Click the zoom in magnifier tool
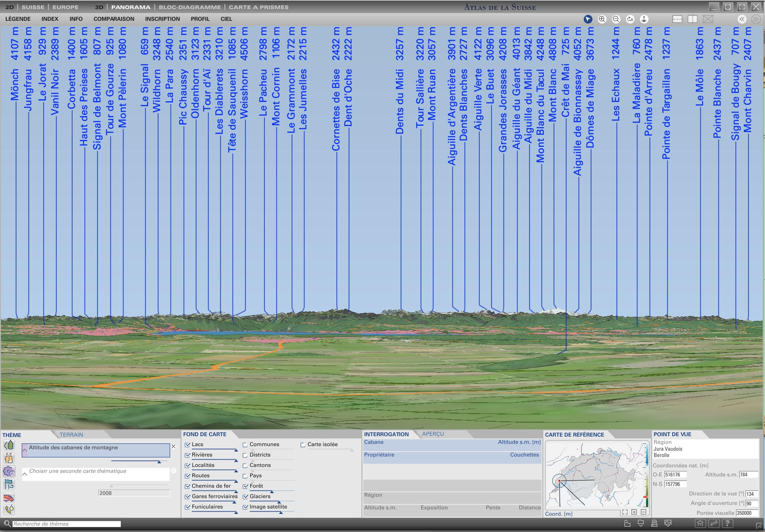 coord(602,19)
